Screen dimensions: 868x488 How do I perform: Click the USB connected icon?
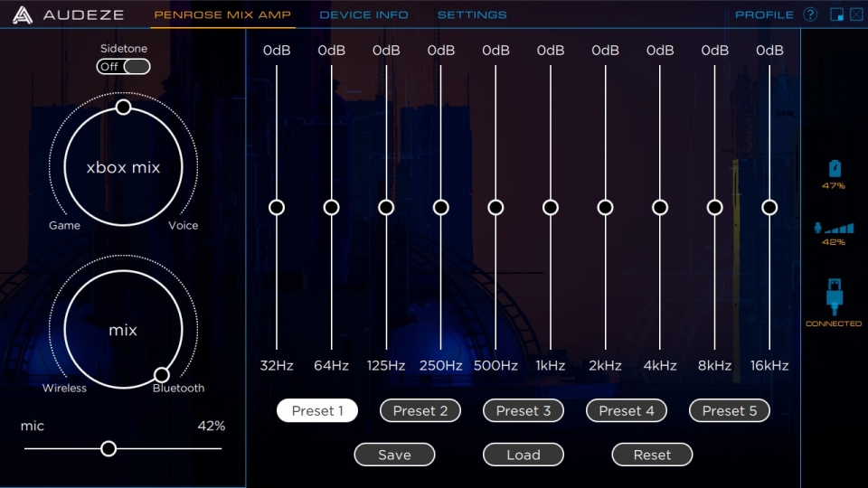(835, 296)
